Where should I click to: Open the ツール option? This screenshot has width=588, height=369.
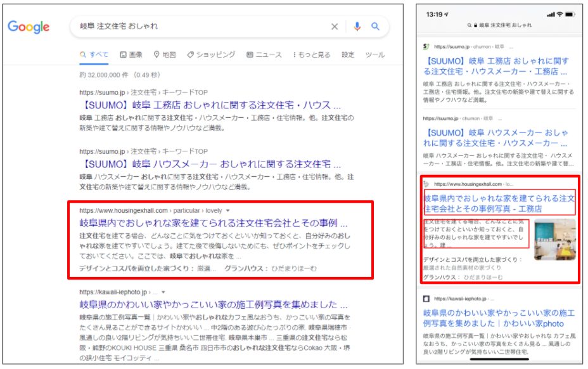[375, 55]
